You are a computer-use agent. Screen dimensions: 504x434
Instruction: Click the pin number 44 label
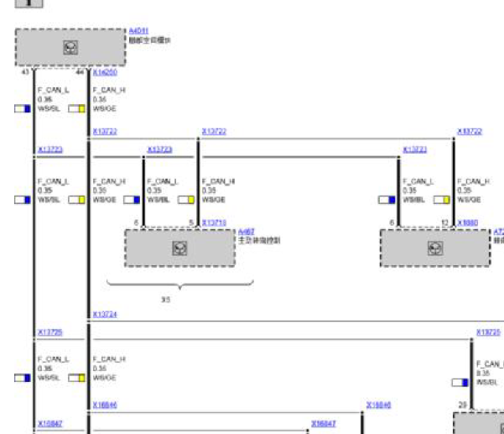coord(80,72)
